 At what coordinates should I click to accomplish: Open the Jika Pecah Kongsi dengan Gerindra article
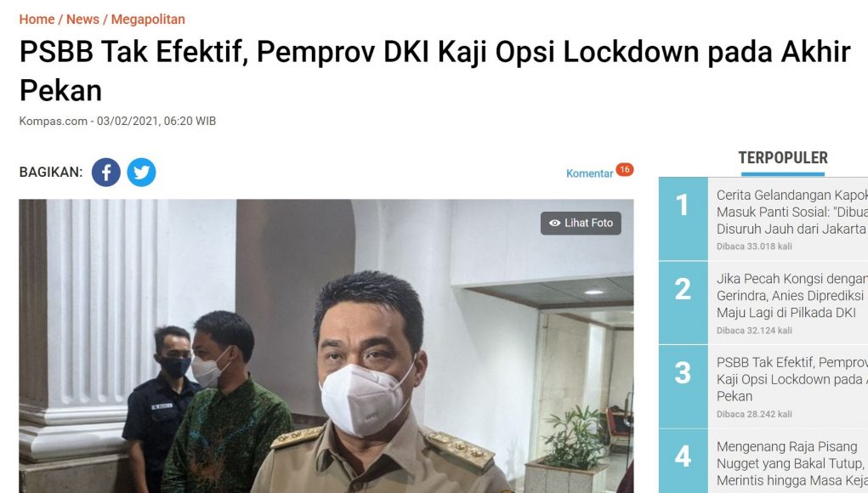click(791, 296)
